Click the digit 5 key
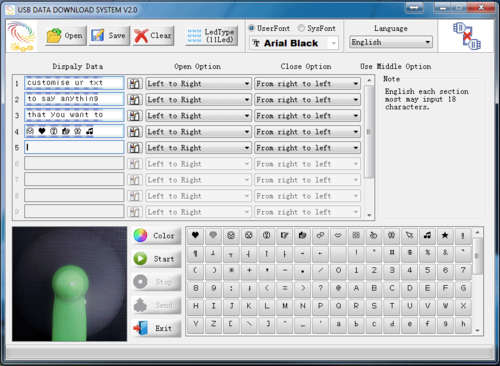This screenshot has height=366, width=500. [427, 271]
